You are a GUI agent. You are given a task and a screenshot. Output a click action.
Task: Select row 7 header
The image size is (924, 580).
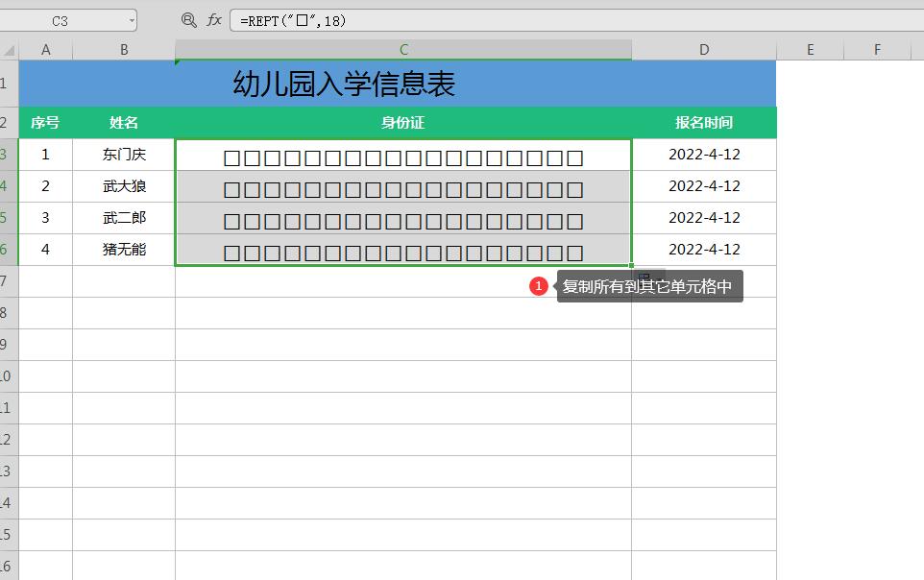coord(9,281)
